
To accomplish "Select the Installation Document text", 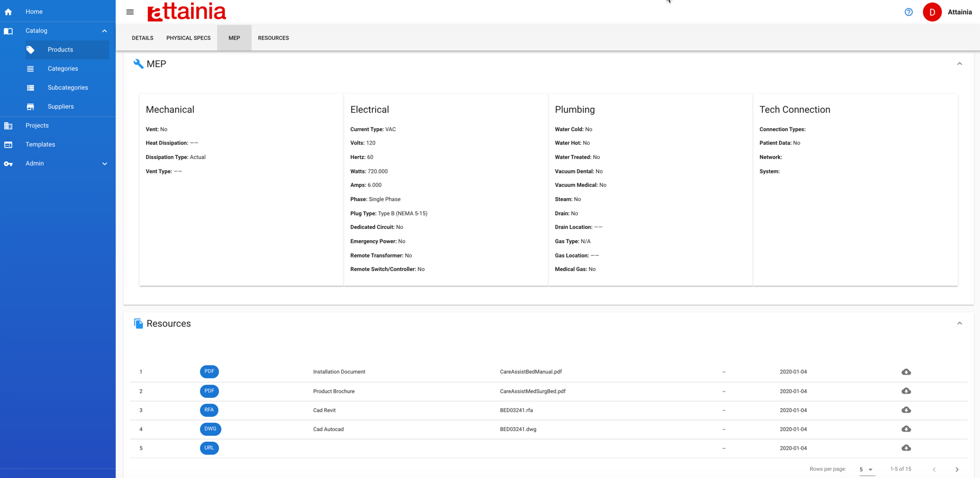I will pos(339,372).
